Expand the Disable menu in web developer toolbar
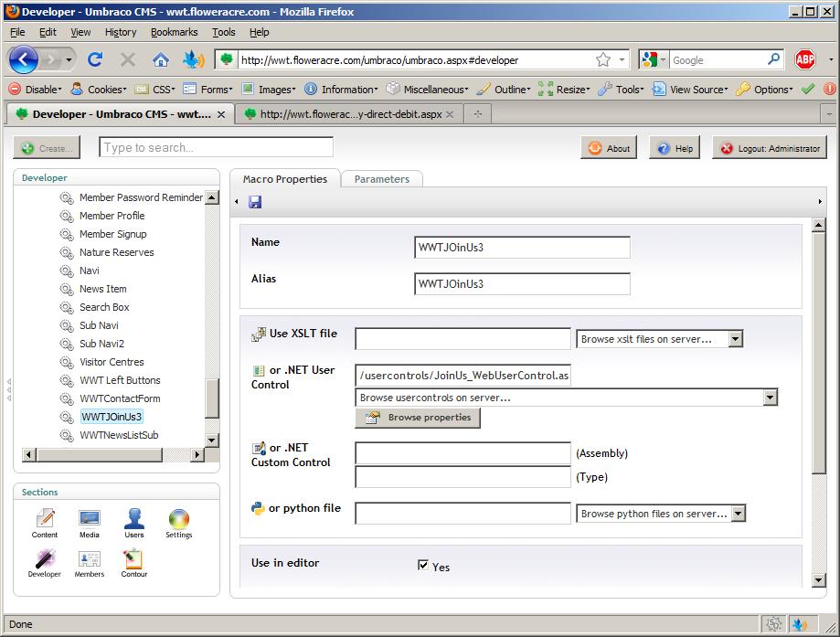Image resolution: width=840 pixels, height=637 pixels. click(x=36, y=90)
